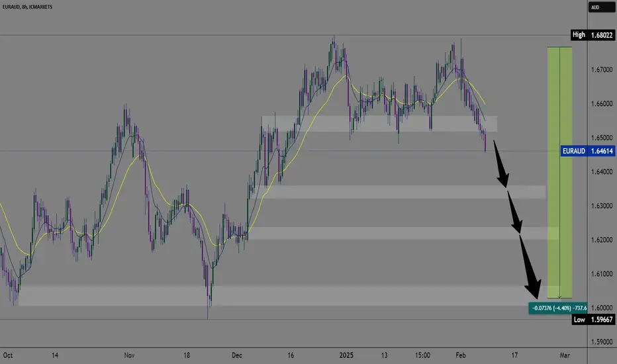Click the 1.60000 price axis value
Image resolution: width=617 pixels, height=364 pixels.
602,308
